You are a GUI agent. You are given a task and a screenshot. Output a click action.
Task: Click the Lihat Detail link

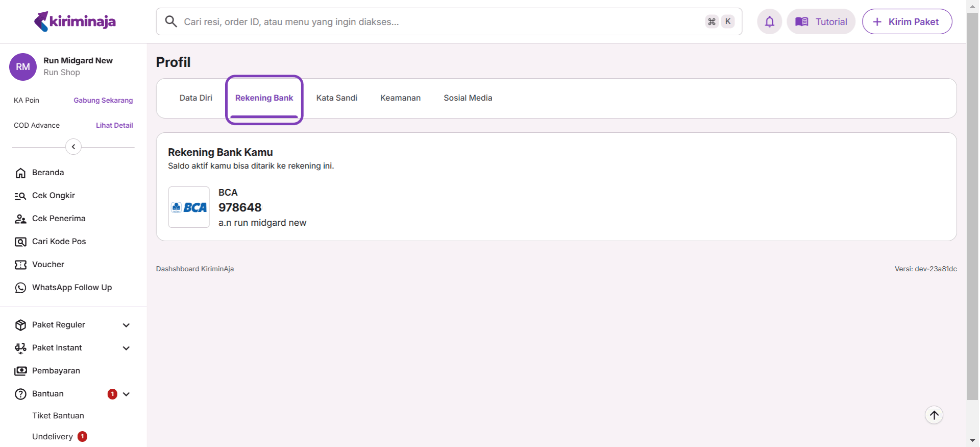[x=114, y=126]
